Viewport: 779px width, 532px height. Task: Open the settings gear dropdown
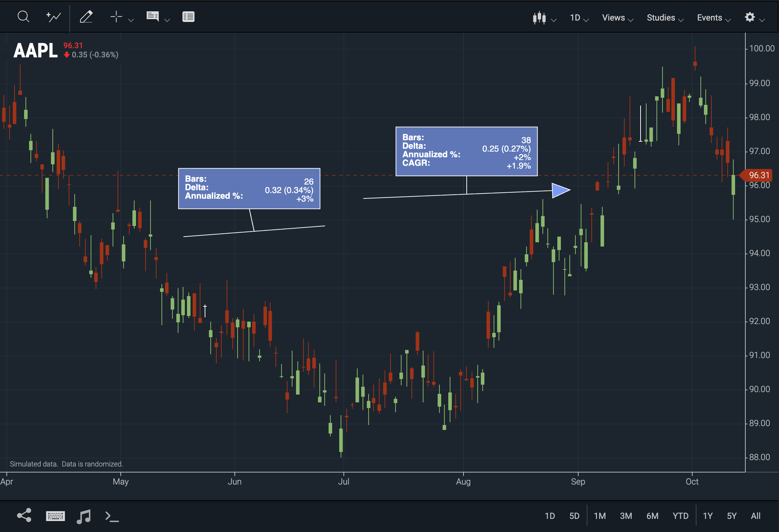click(x=751, y=17)
